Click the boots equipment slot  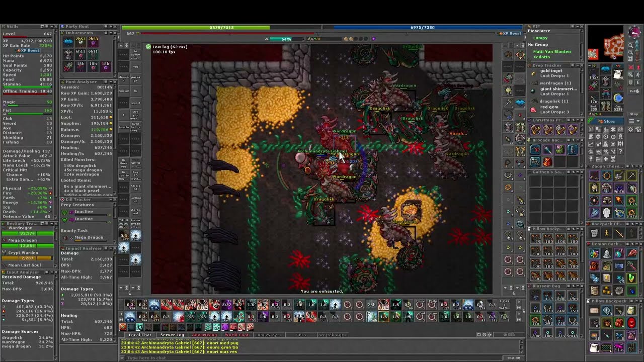606,106
